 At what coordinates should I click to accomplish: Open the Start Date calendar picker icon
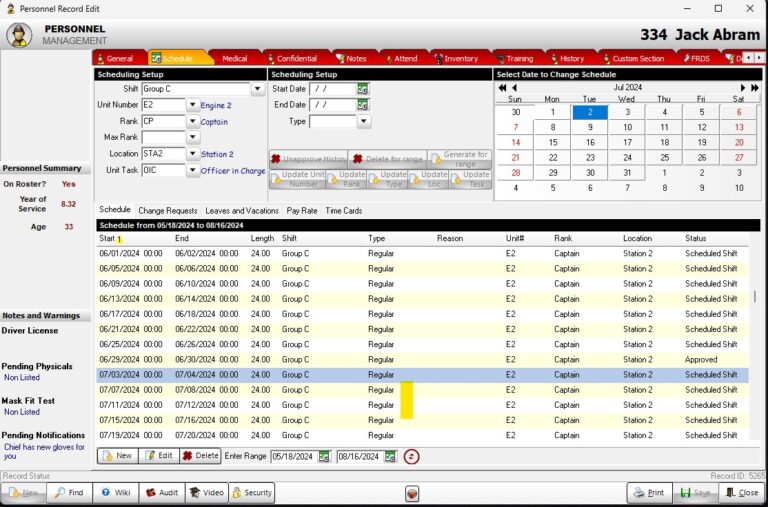click(363, 89)
